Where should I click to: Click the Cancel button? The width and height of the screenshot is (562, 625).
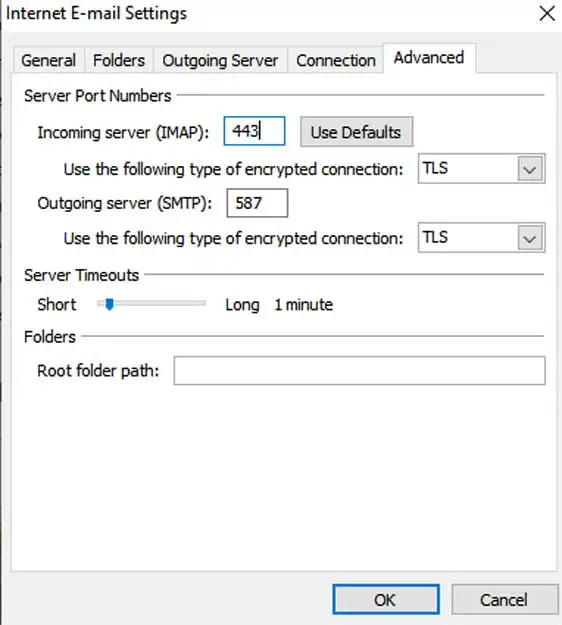tap(504, 599)
